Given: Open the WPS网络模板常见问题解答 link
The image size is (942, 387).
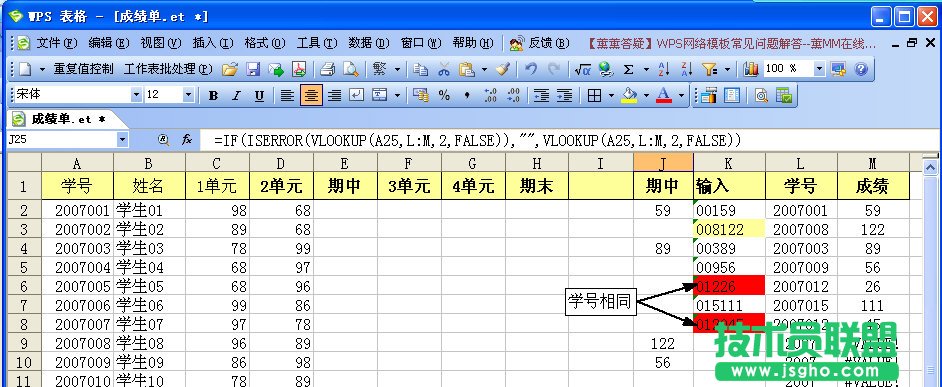Looking at the screenshot, I should [732, 43].
